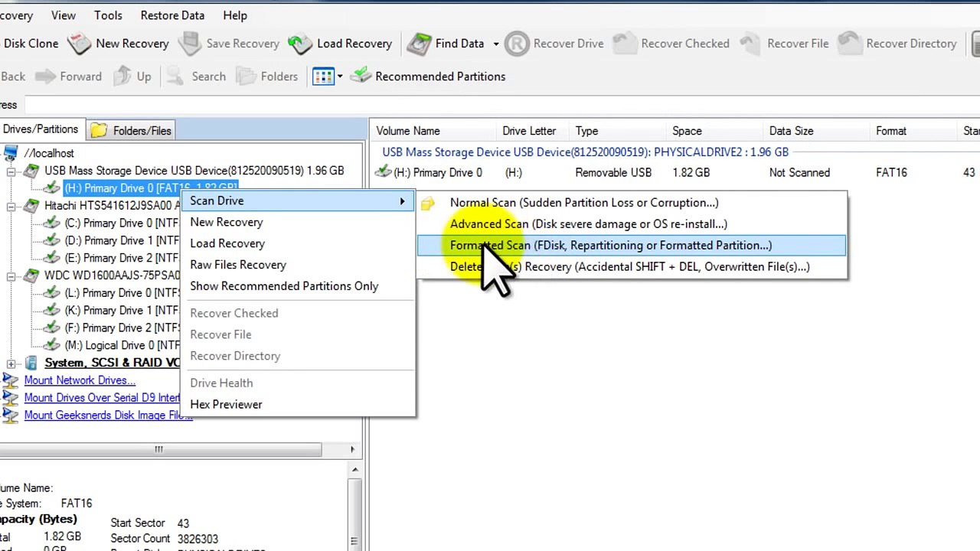The height and width of the screenshot is (551, 980).
Task: Select Hex Previewer in context menu
Action: click(298, 404)
